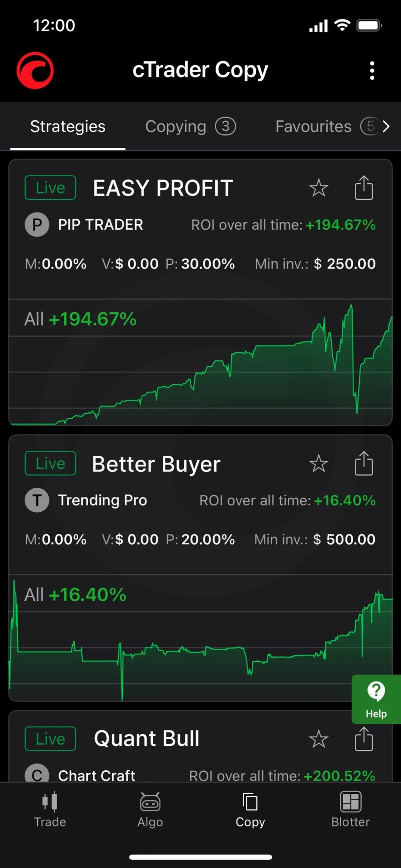Select the Strategies tab

tap(68, 127)
